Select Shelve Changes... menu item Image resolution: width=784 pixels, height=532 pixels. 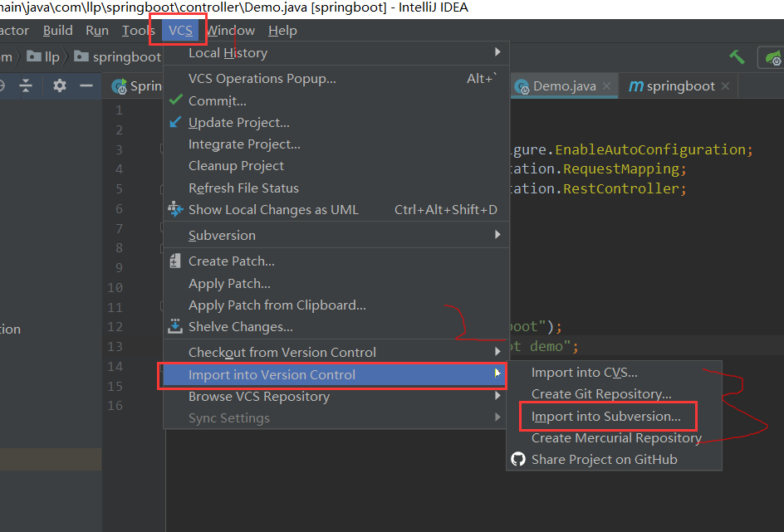click(x=336, y=327)
